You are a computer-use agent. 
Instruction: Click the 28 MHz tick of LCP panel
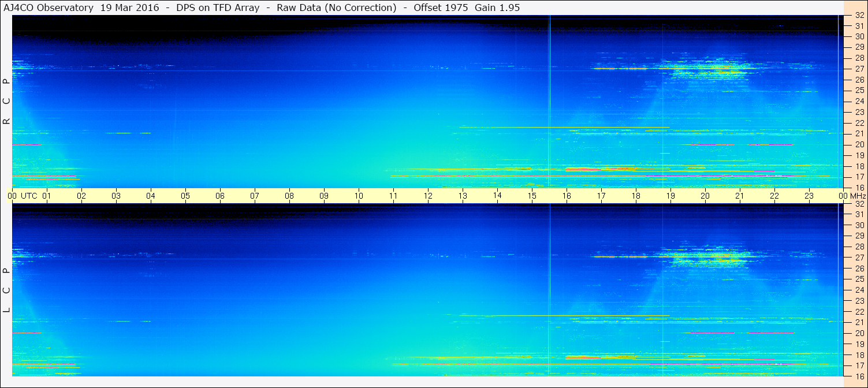click(x=859, y=247)
